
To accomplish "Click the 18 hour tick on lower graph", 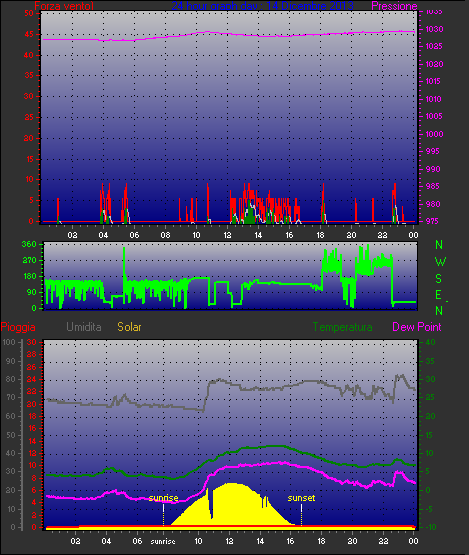I will coord(321,541).
